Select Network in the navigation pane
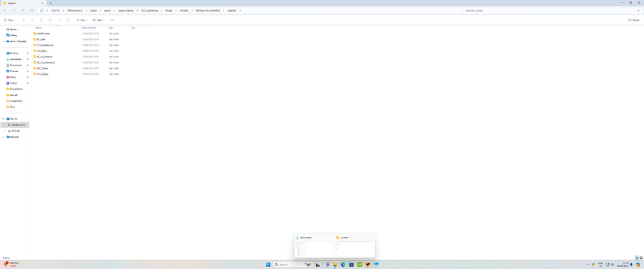This screenshot has width=644, height=269. click(13, 137)
